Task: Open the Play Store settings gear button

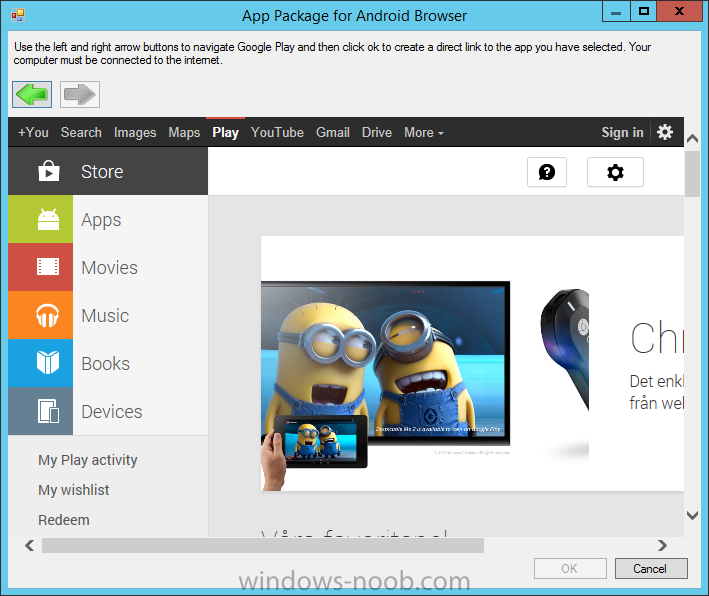Action: 615,172
